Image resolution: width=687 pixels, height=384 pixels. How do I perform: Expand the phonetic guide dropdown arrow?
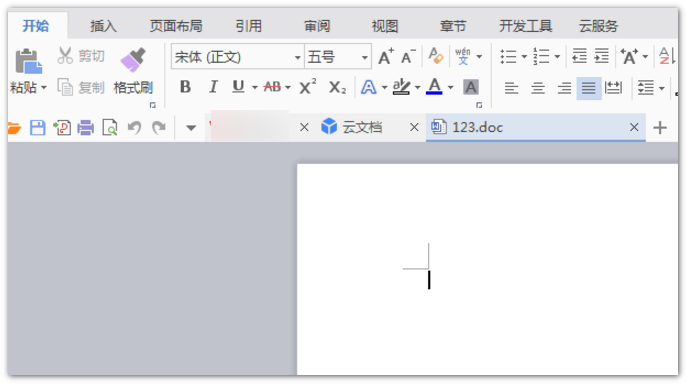[479, 57]
